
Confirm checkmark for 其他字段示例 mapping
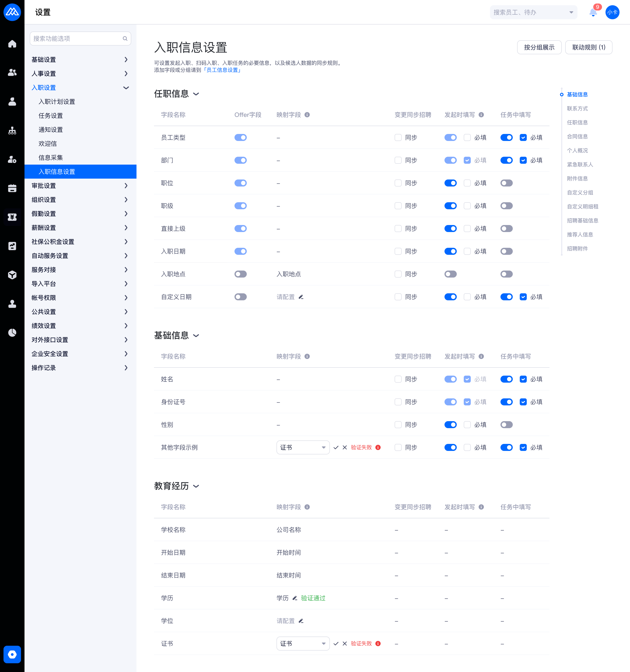(x=336, y=447)
